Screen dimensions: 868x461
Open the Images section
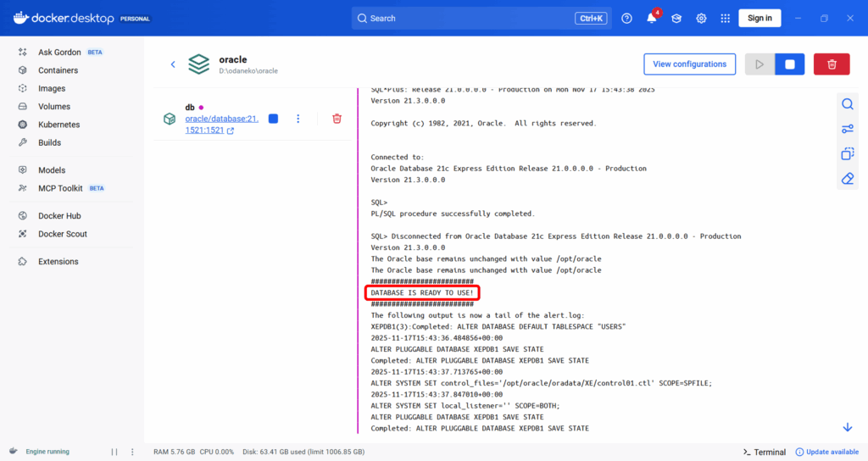pos(51,88)
